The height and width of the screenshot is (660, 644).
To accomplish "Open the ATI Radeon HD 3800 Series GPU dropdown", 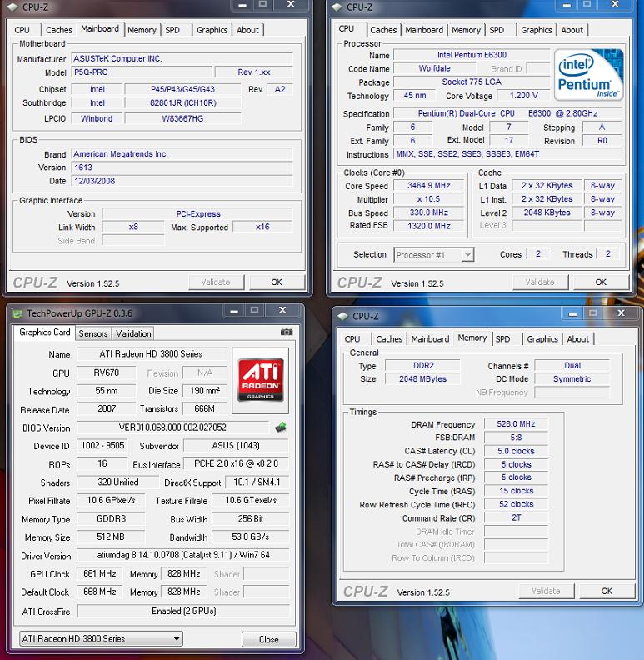I will [x=101, y=638].
